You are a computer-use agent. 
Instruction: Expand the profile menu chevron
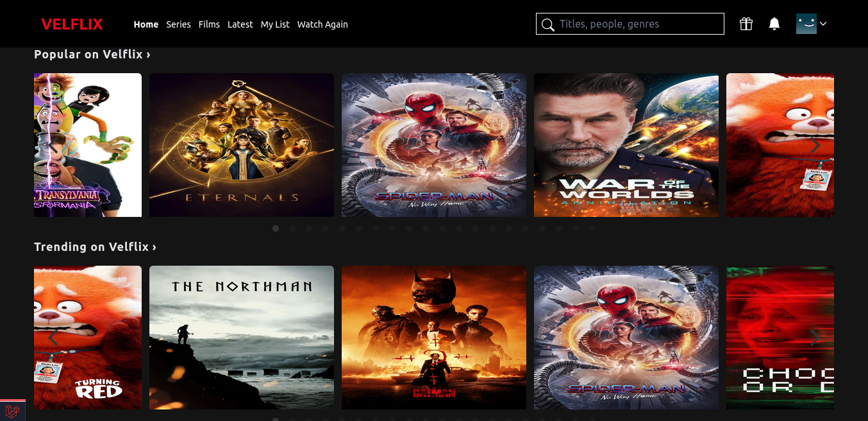(823, 24)
